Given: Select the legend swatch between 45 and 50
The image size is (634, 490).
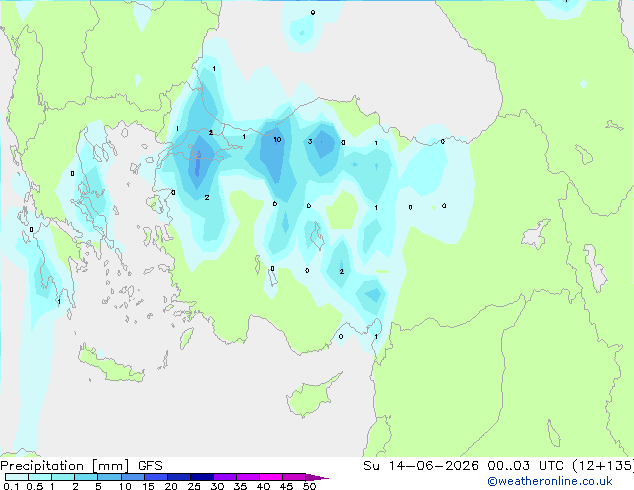Looking at the screenshot, I should [294, 477].
